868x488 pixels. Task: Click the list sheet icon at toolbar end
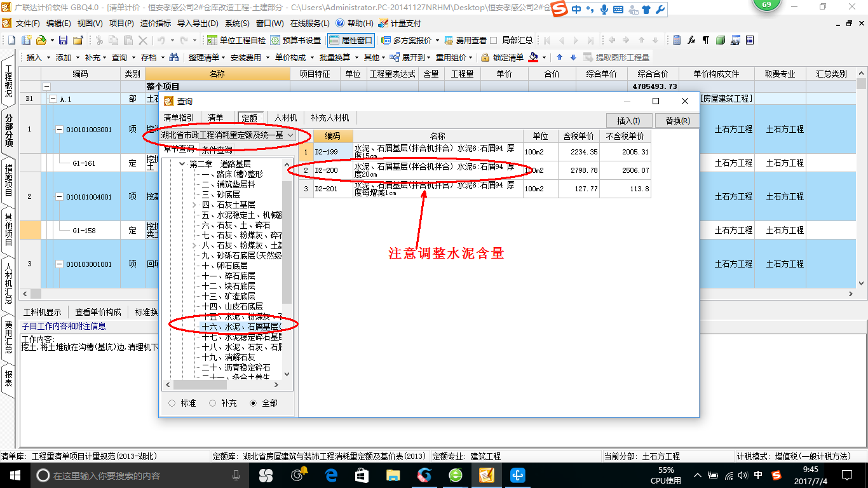coord(750,40)
